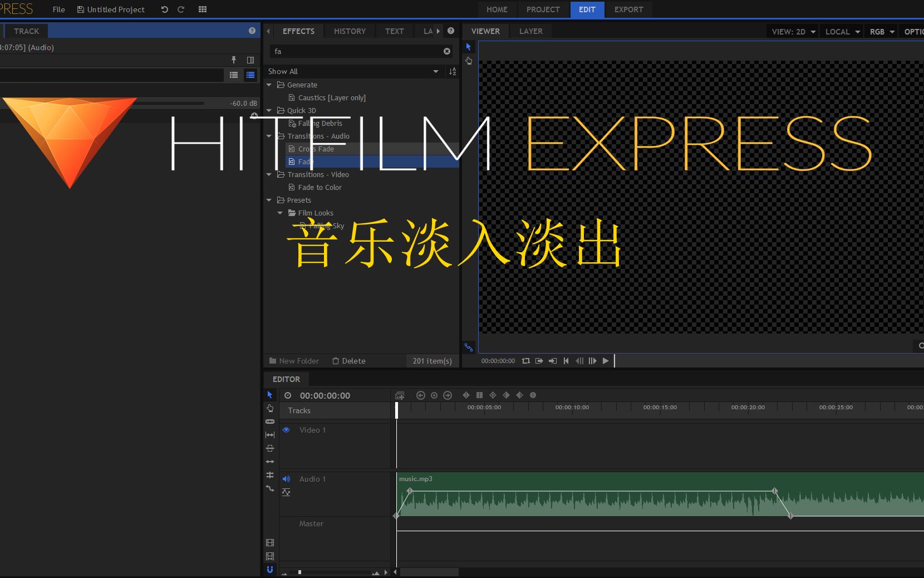Open Effects panel help
This screenshot has width=924, height=578.
point(451,31)
